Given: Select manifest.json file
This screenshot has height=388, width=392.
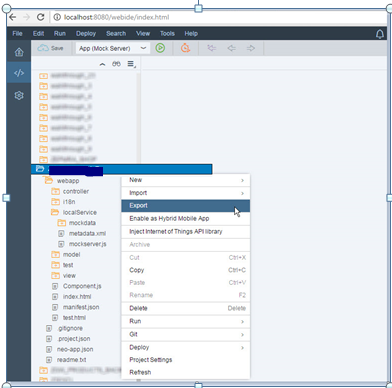Looking at the screenshot, I should point(81,307).
